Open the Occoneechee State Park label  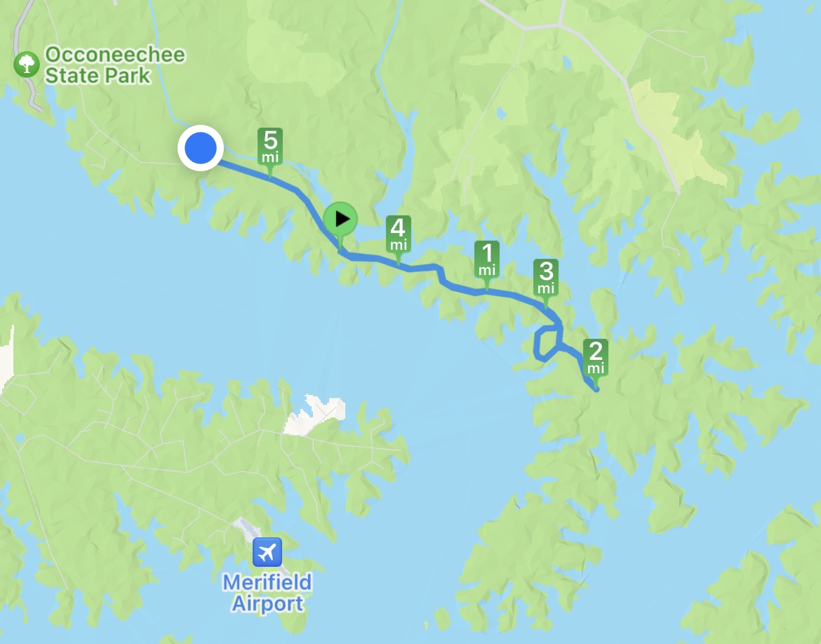click(x=114, y=65)
